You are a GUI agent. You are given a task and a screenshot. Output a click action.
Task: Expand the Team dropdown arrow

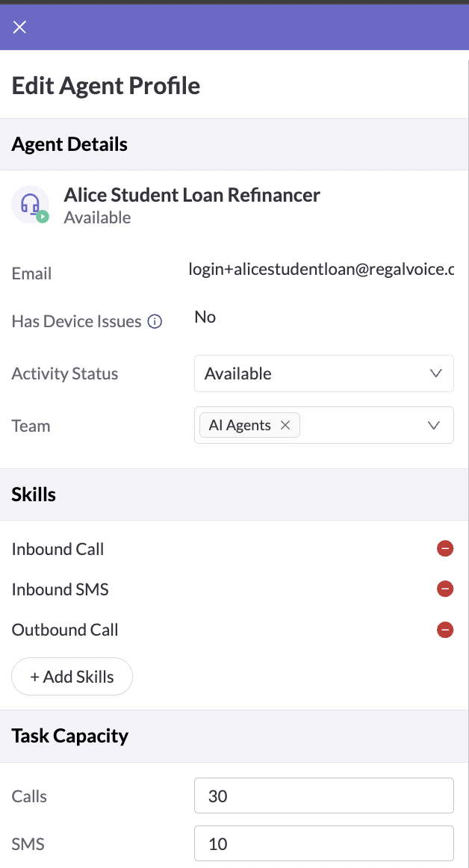[434, 425]
